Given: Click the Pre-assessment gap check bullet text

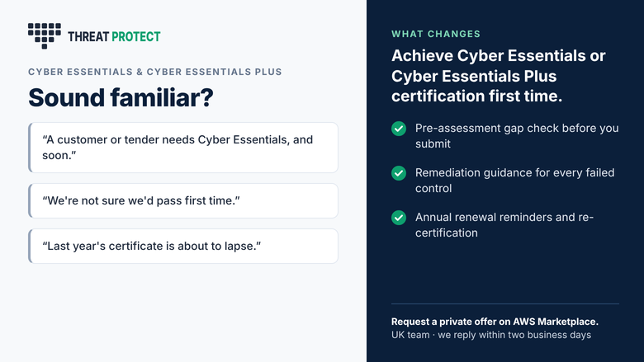Looking at the screenshot, I should [x=517, y=136].
